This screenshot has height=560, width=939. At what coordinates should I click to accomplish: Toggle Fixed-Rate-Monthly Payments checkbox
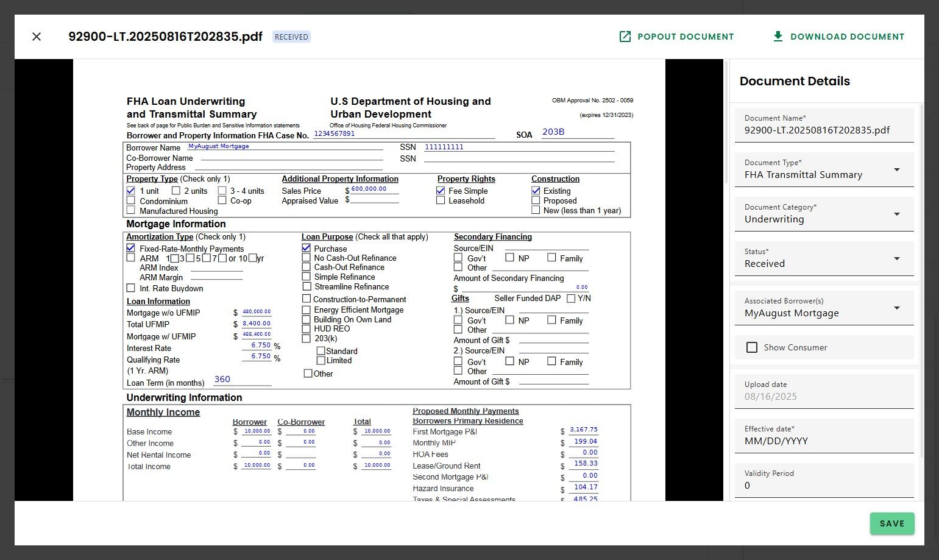[130, 248]
